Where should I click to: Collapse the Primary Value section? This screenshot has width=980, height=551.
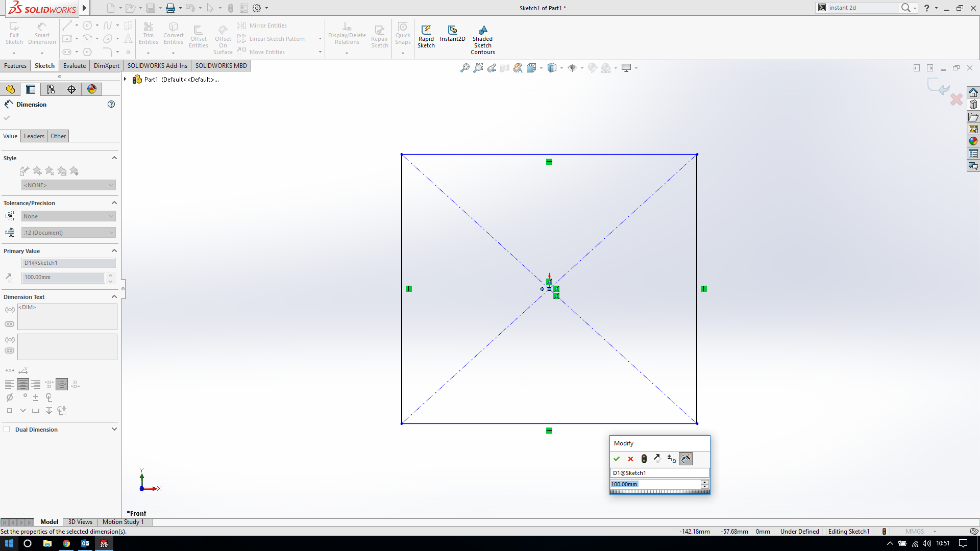[x=114, y=251]
